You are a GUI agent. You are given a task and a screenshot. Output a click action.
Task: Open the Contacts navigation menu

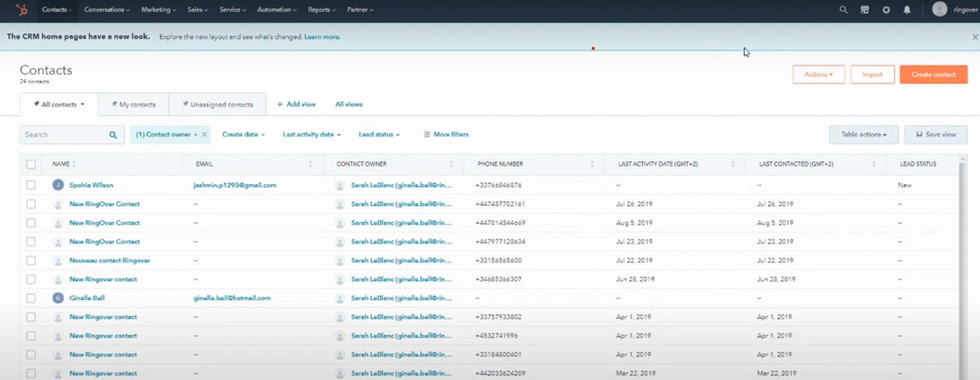[x=57, y=10]
